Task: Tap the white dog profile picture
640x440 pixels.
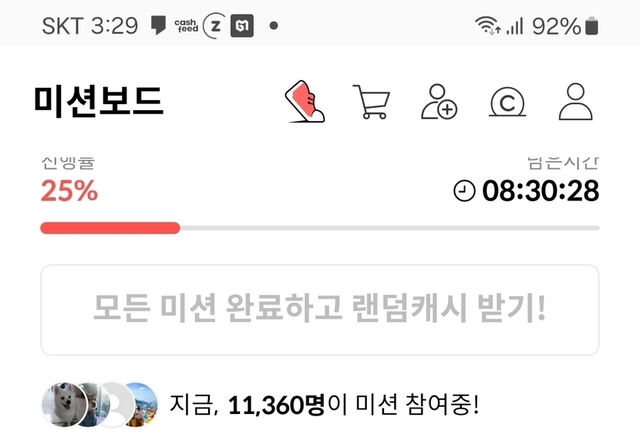Action: click(64, 404)
